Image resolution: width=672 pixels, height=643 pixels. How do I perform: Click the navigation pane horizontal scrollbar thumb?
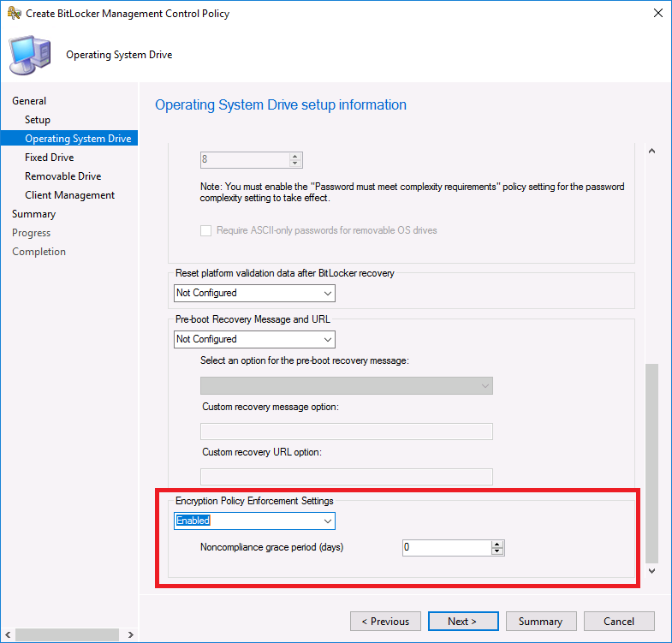pos(68,634)
